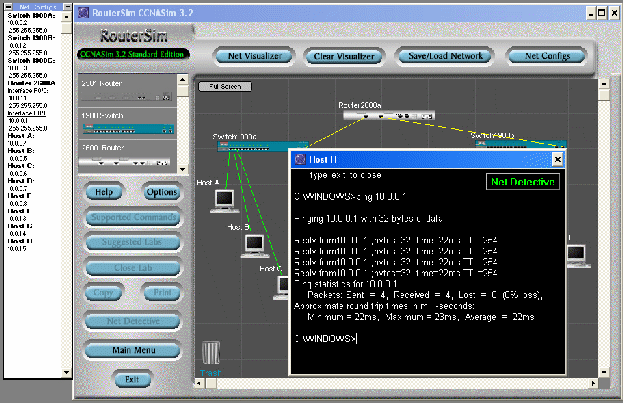The width and height of the screenshot is (624, 404).
Task: Click the command prompt line in Host terminal
Action: click(x=326, y=338)
